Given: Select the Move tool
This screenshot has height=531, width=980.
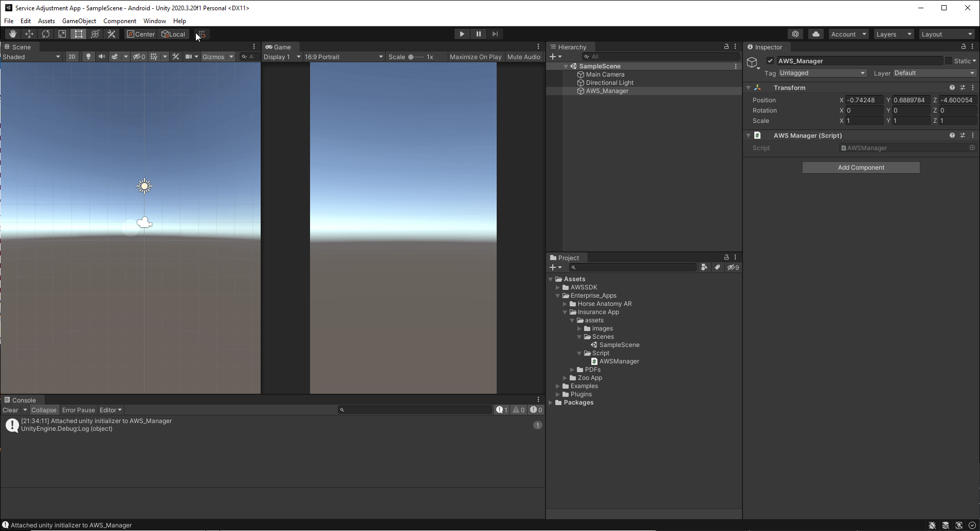Looking at the screenshot, I should tap(29, 34).
